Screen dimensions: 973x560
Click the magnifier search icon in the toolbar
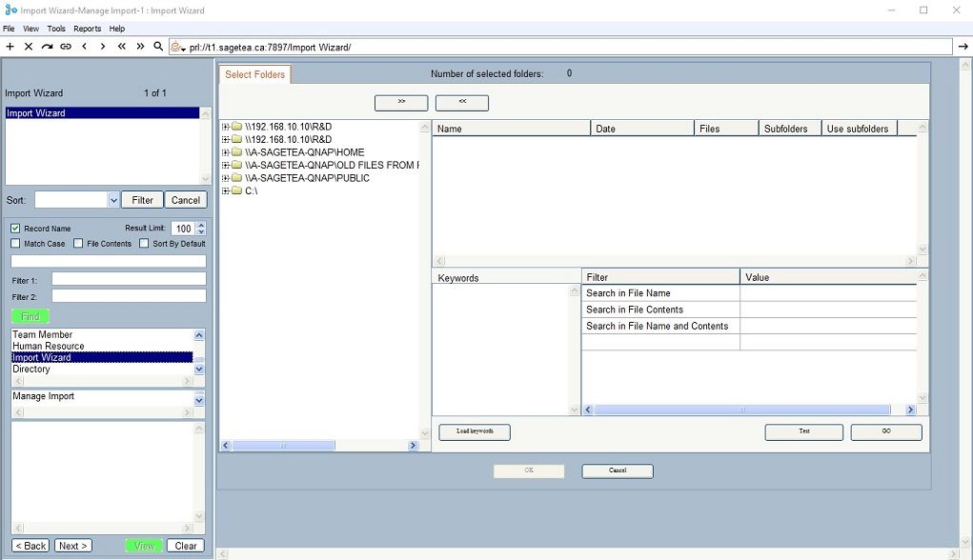[158, 47]
